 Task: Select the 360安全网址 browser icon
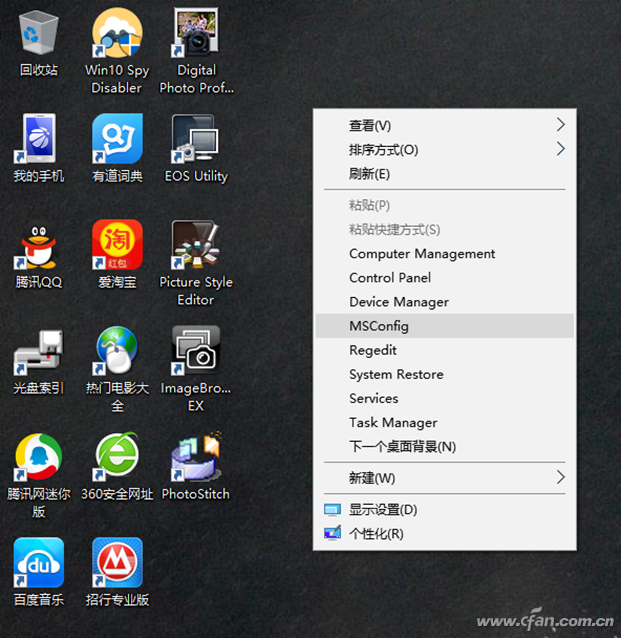pyautogui.click(x=117, y=457)
